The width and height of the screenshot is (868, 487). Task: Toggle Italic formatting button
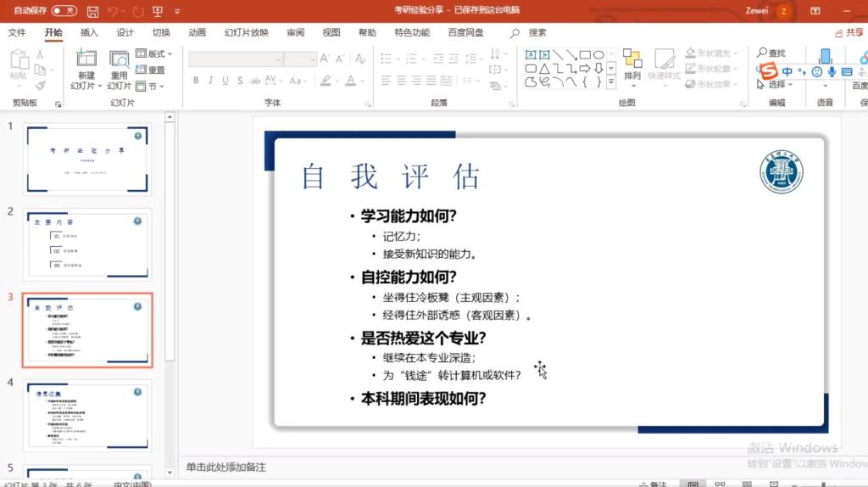[210, 81]
